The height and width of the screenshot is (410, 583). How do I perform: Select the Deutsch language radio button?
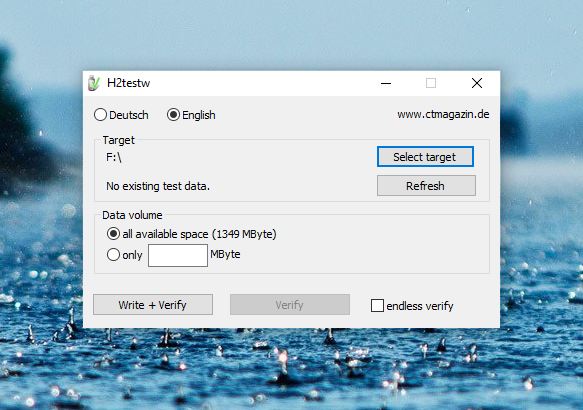tap(100, 115)
